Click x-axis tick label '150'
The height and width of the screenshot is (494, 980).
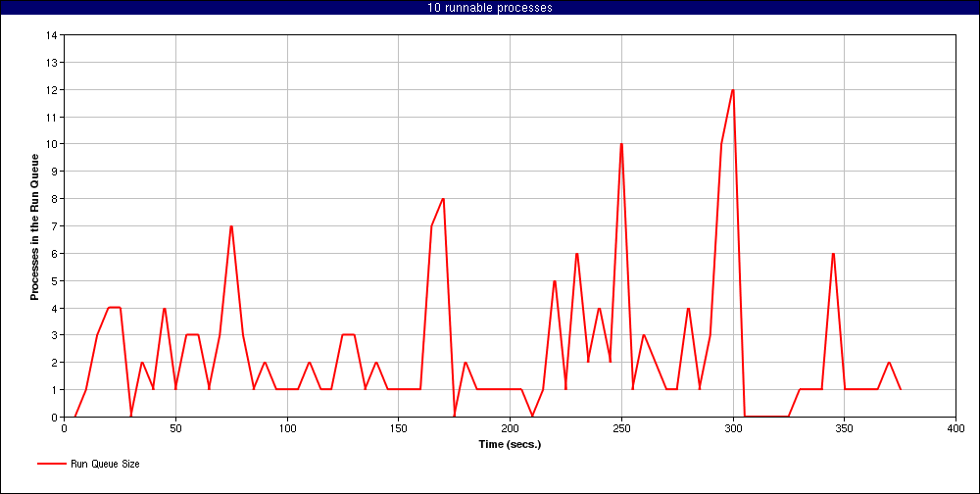[399, 429]
